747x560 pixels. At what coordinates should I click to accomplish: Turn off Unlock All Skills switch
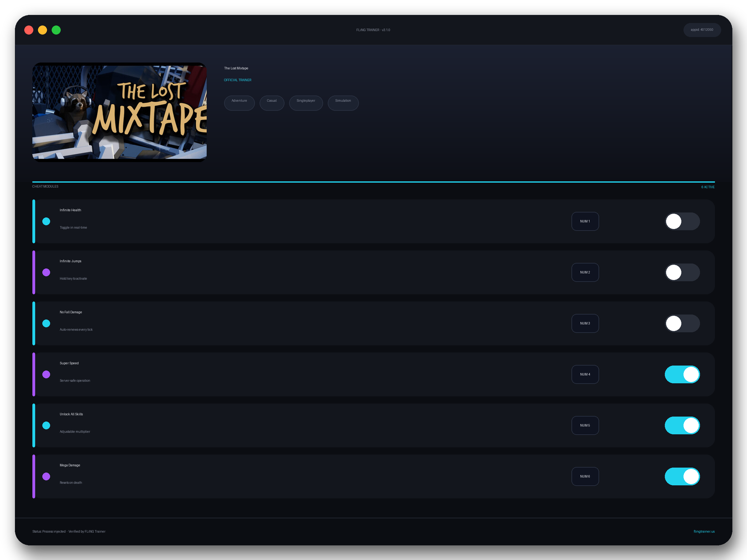(682, 425)
